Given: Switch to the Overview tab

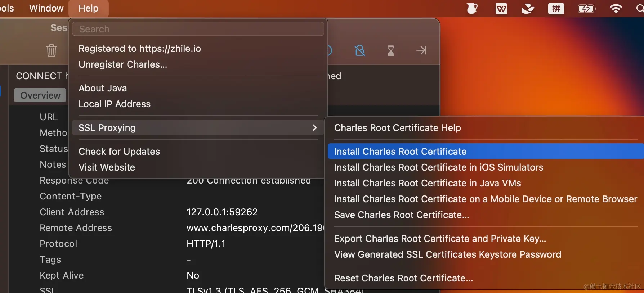Looking at the screenshot, I should (x=40, y=95).
